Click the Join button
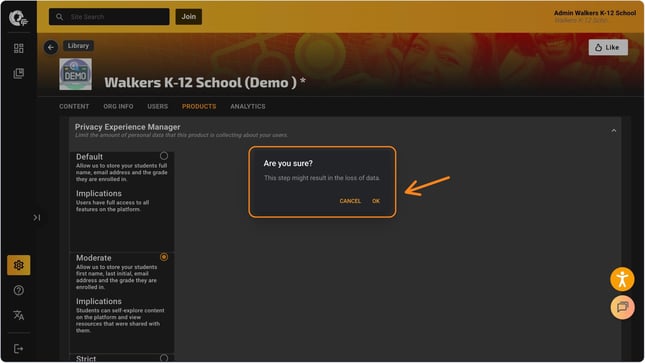 point(188,16)
